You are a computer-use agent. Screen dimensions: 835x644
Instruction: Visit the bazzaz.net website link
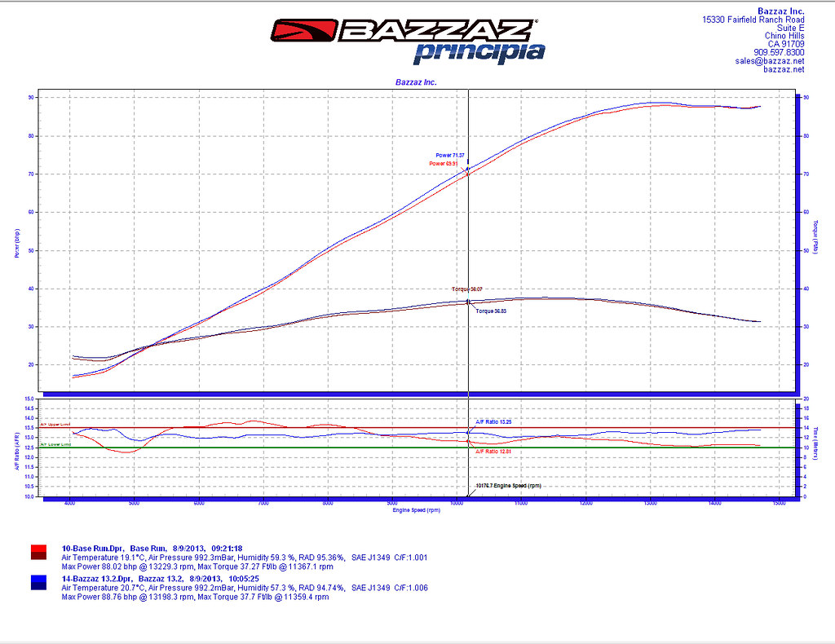click(x=784, y=69)
